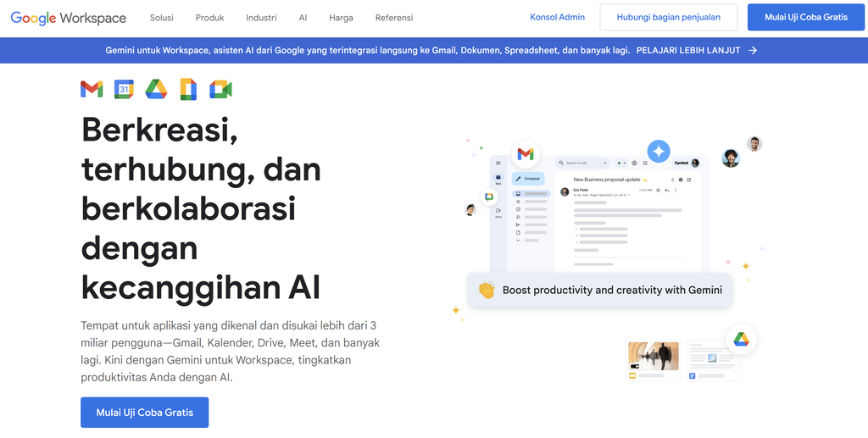Screen dimensions: 868x438
Task: Expand the recipients list arrow under Gio Patel
Action: (630, 195)
